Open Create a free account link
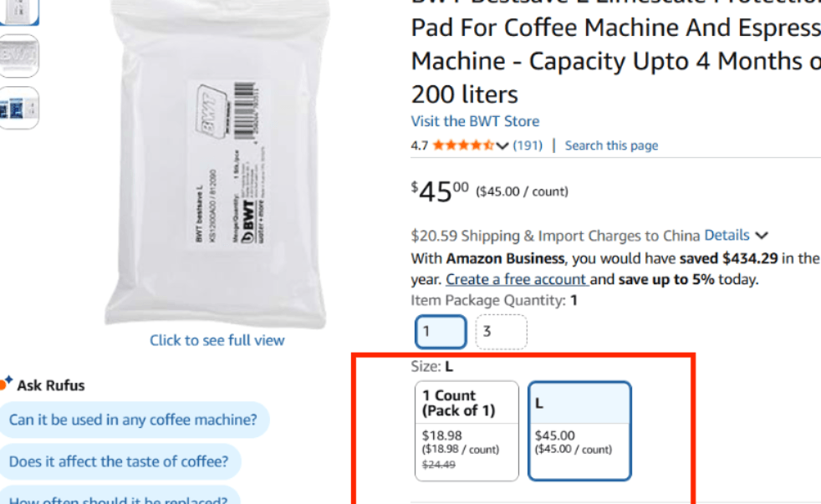The height and width of the screenshot is (504, 821). (x=517, y=279)
